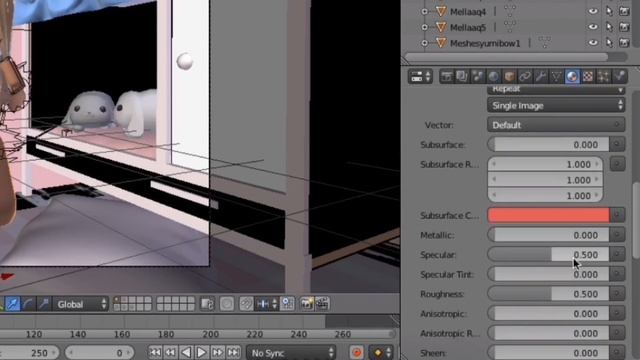The width and height of the screenshot is (640, 360).
Task: Click the Anisotropic 0.000 slider
Action: (x=548, y=313)
